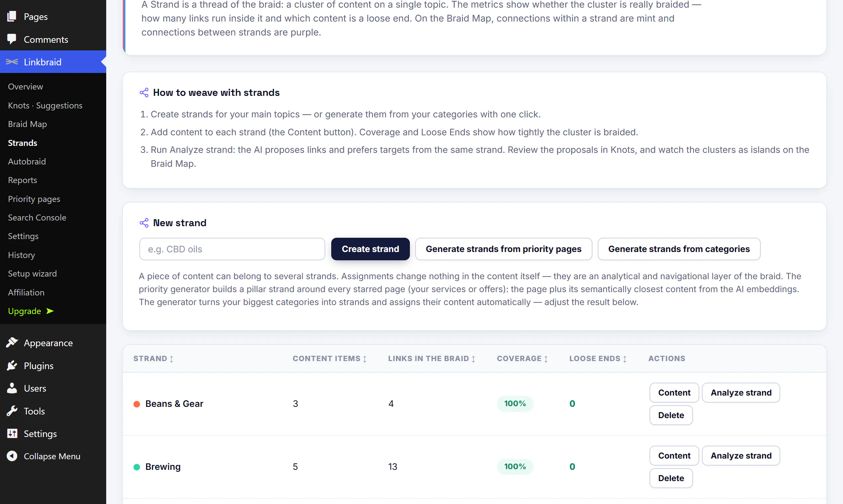Click the Users person icon
Screen dimensions: 843x504
[12, 388]
